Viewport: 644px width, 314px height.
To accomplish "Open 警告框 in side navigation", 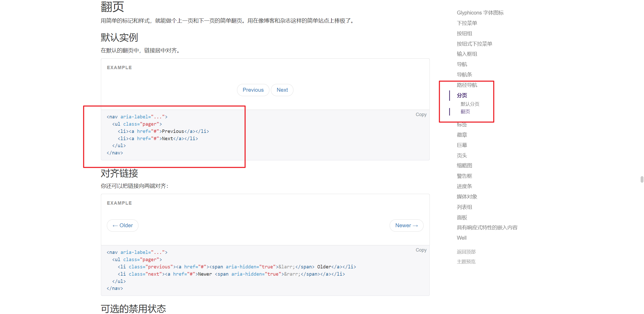I will coord(464,176).
